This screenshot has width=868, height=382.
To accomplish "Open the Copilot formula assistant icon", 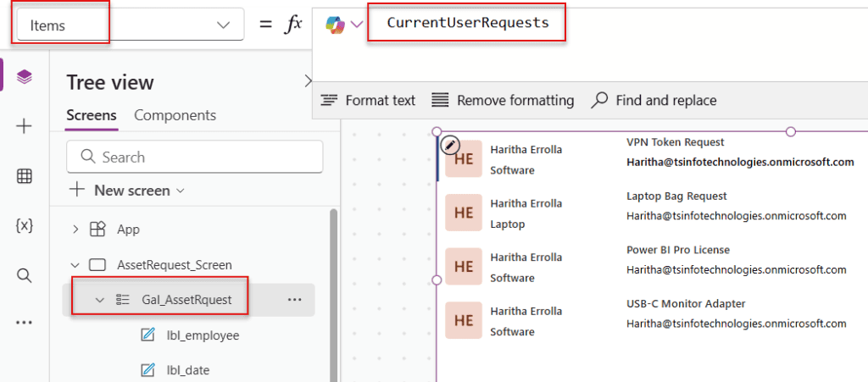I will pos(335,24).
